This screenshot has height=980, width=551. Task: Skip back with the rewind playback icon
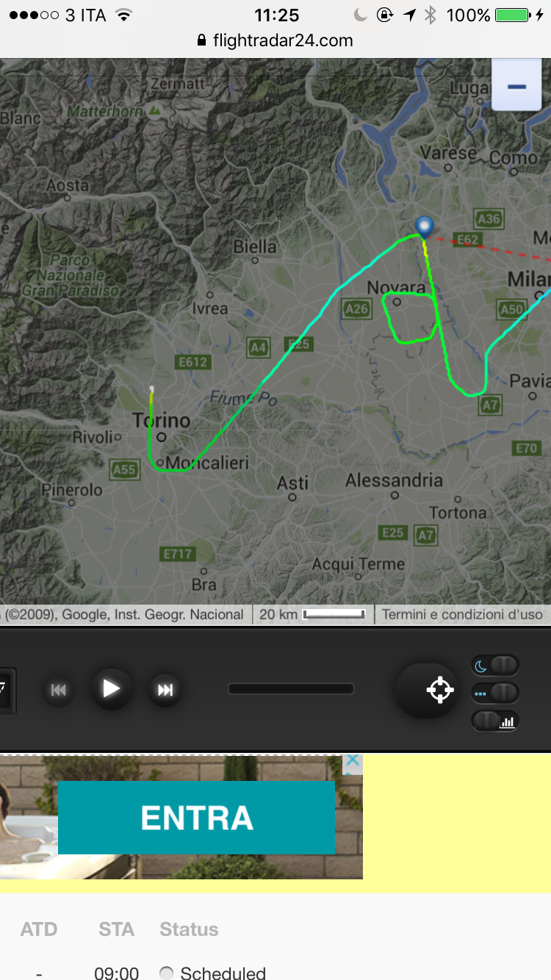click(x=59, y=690)
